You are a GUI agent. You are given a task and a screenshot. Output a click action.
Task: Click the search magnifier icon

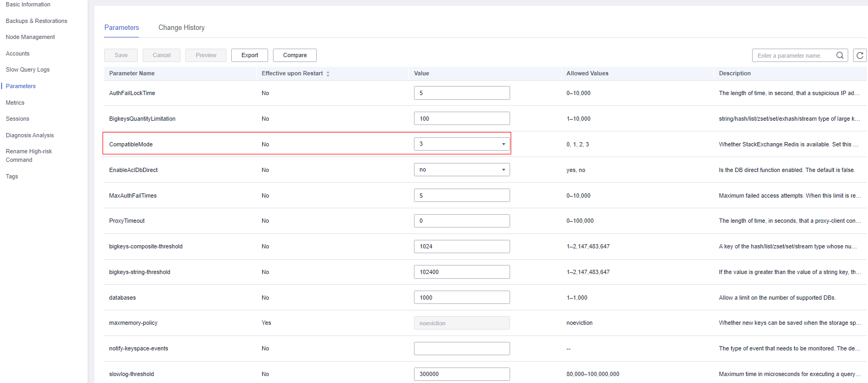[x=840, y=56]
